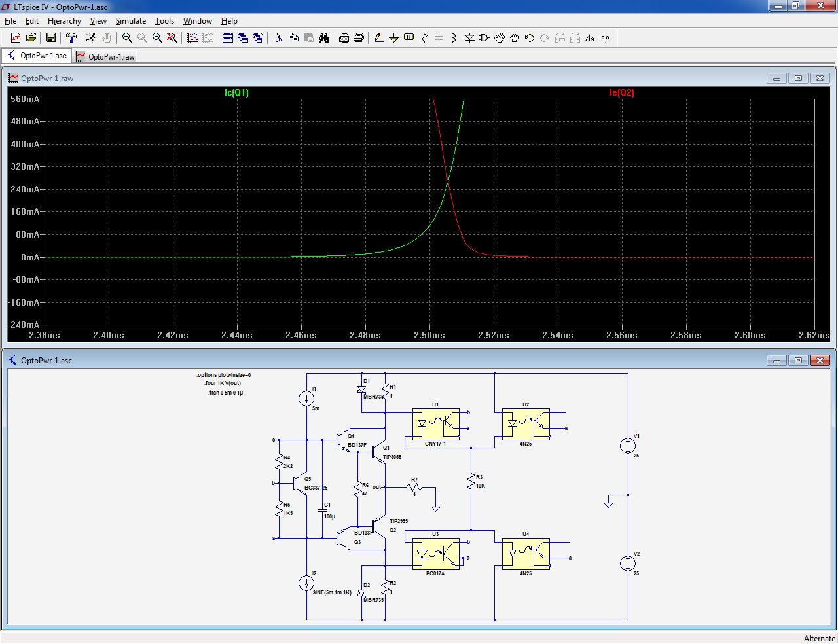Click the OptoPwr-1.asc schematic window title bar

419,360
